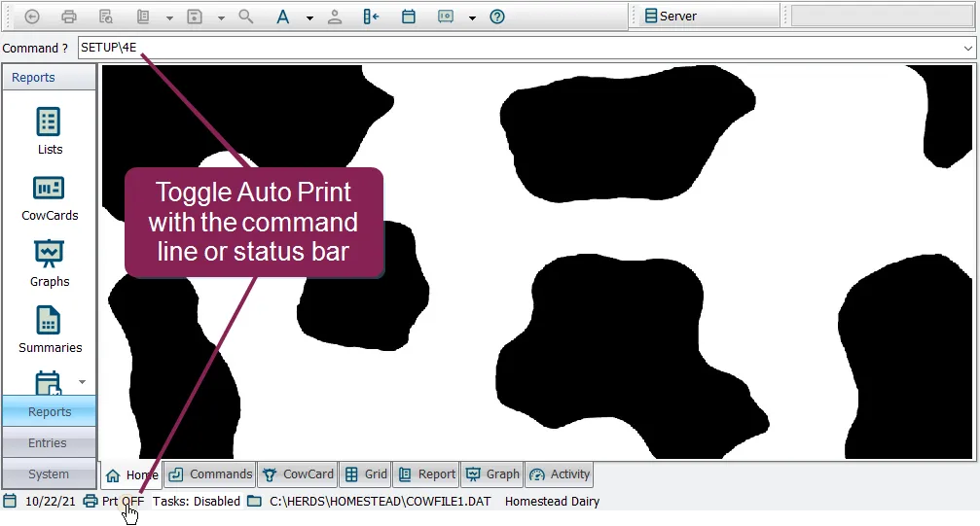Image resolution: width=980 pixels, height=526 pixels.
Task: Click the cowfile path C:\HERDS\HOMESTEAD\COWFILE1.DAT
Action: tap(380, 502)
